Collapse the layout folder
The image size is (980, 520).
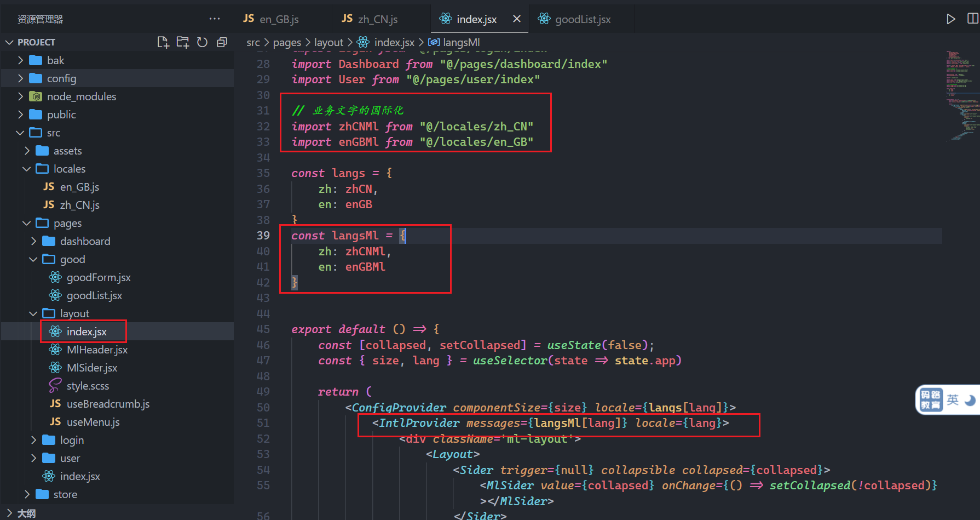33,313
